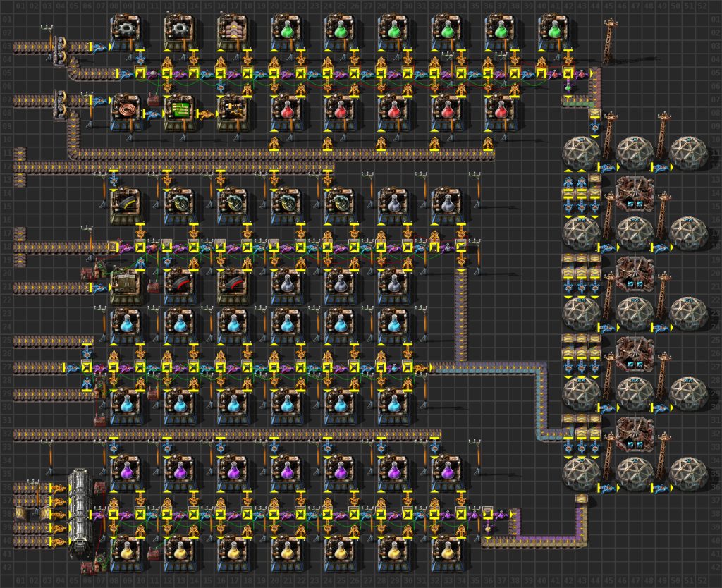The width and height of the screenshot is (722, 588).
Task: Select the leftmost red science pack assembler
Action: [x=287, y=112]
